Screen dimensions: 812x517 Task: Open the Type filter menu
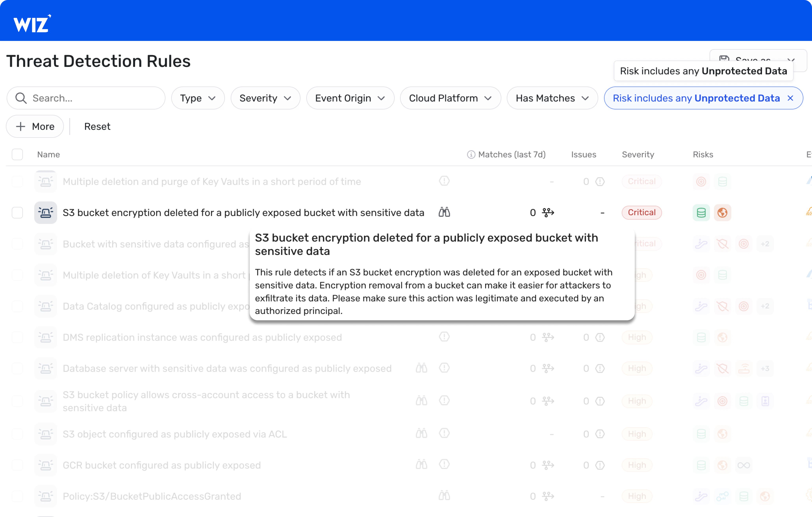[x=198, y=98]
